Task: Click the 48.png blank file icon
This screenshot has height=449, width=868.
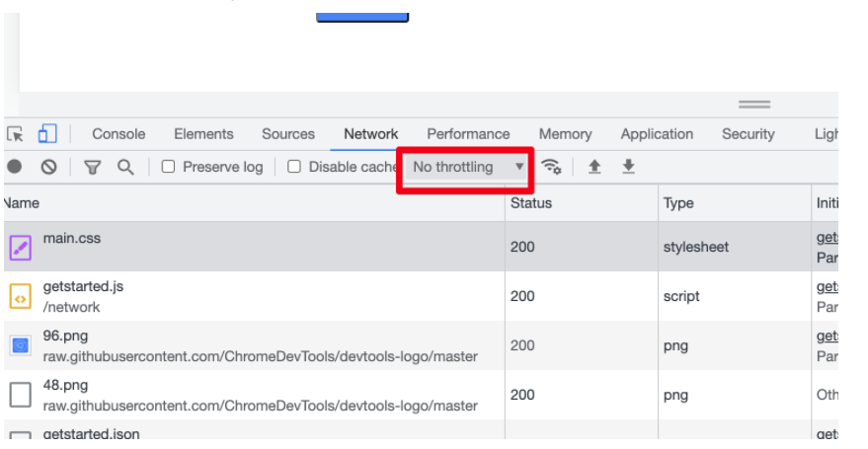Action: [21, 395]
